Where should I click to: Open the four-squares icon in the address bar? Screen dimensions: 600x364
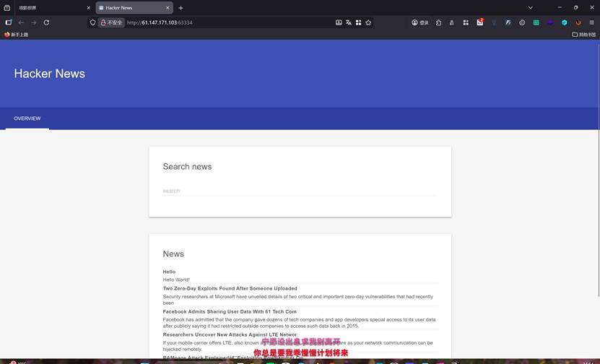[359, 22]
